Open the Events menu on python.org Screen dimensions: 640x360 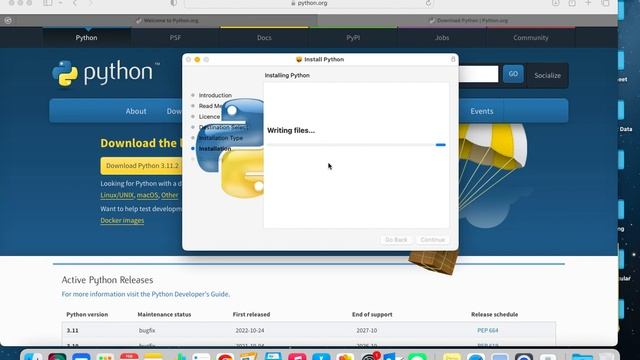point(482,111)
